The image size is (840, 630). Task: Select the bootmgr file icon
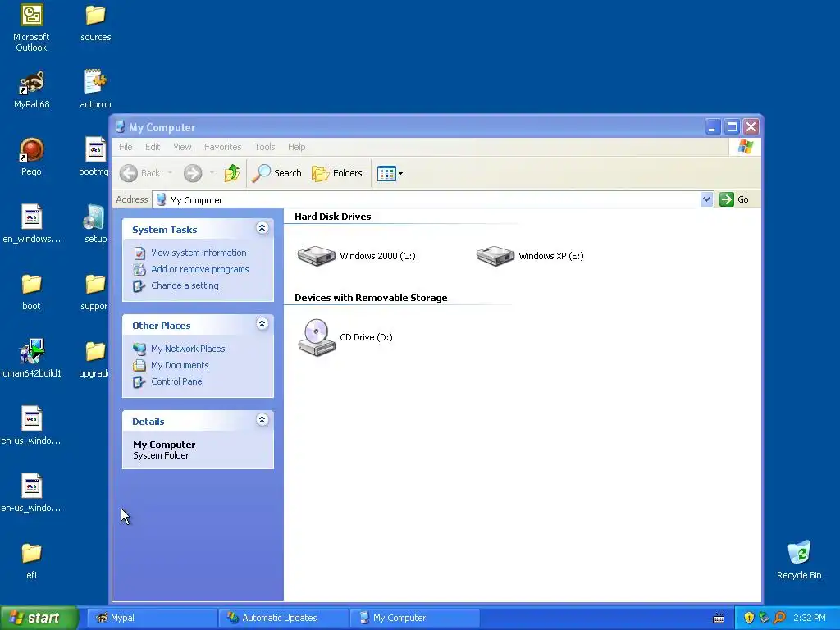click(95, 150)
